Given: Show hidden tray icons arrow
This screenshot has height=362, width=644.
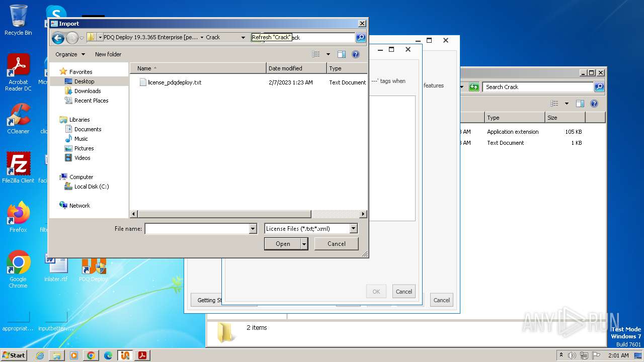Looking at the screenshot, I should click(561, 355).
